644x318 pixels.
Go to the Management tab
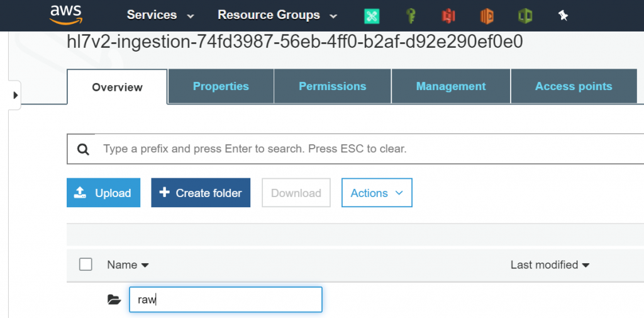click(x=451, y=86)
